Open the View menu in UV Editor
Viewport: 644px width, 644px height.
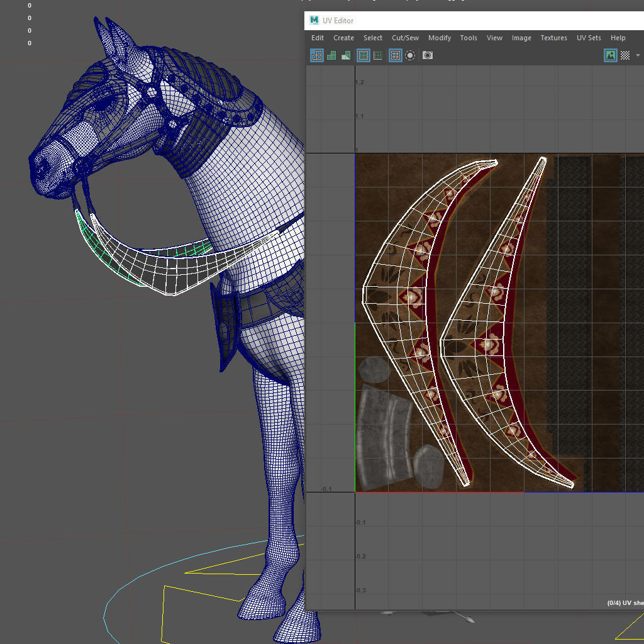coord(494,38)
